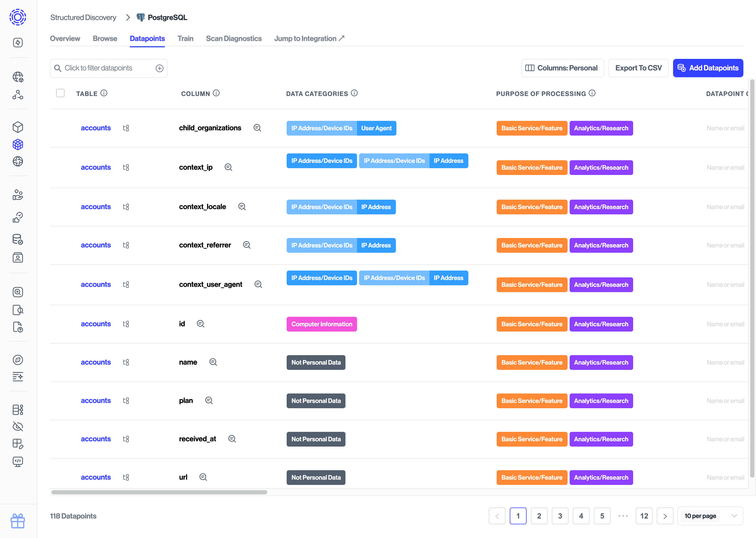
Task: Click the lightning bolt icon in the sidebar
Action: click(x=18, y=42)
